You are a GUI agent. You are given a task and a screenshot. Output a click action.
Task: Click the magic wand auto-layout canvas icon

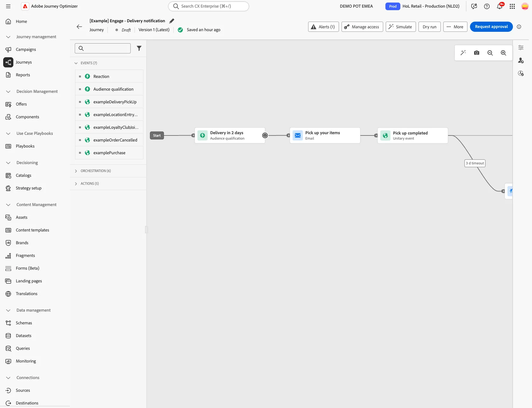[463, 53]
